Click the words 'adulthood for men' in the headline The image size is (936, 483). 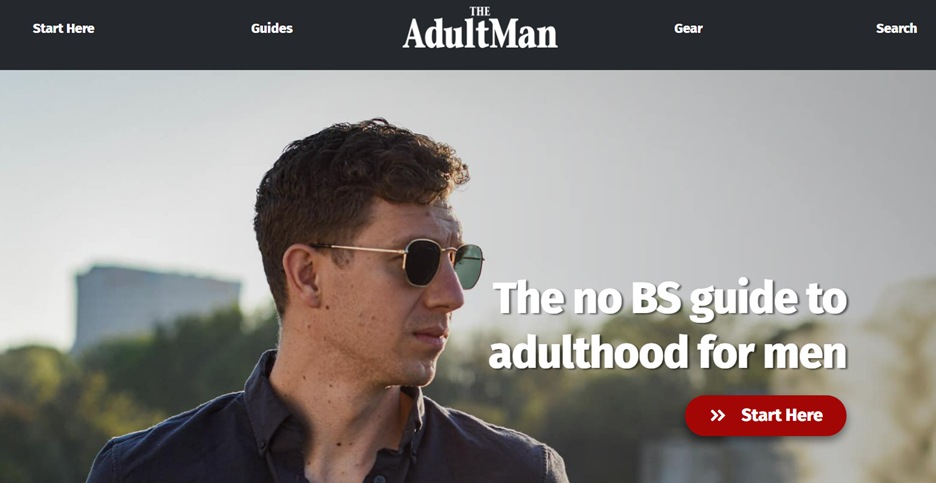pos(667,352)
